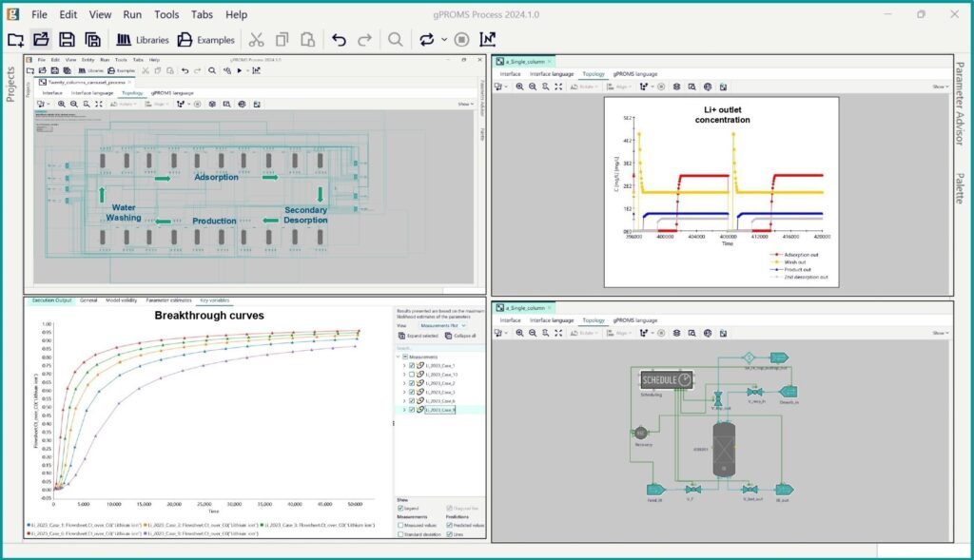Click the New project icon in main toolbar

coord(15,39)
